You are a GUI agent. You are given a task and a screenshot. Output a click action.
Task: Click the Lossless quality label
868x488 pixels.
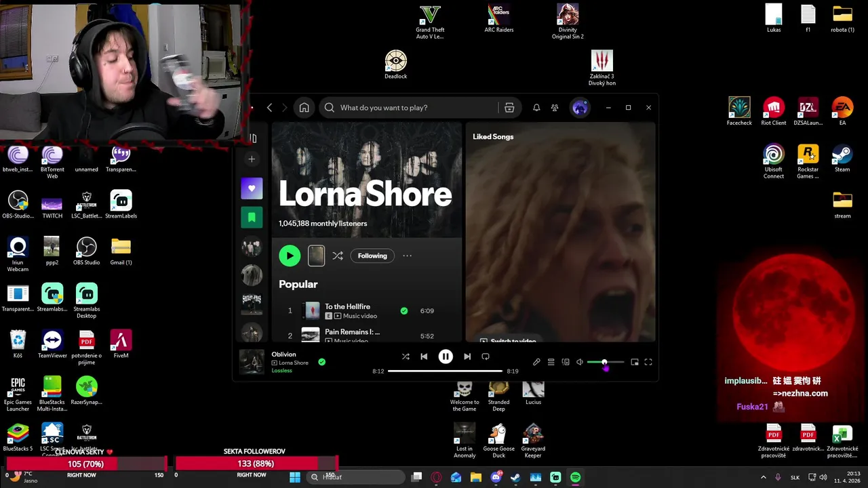coord(281,371)
